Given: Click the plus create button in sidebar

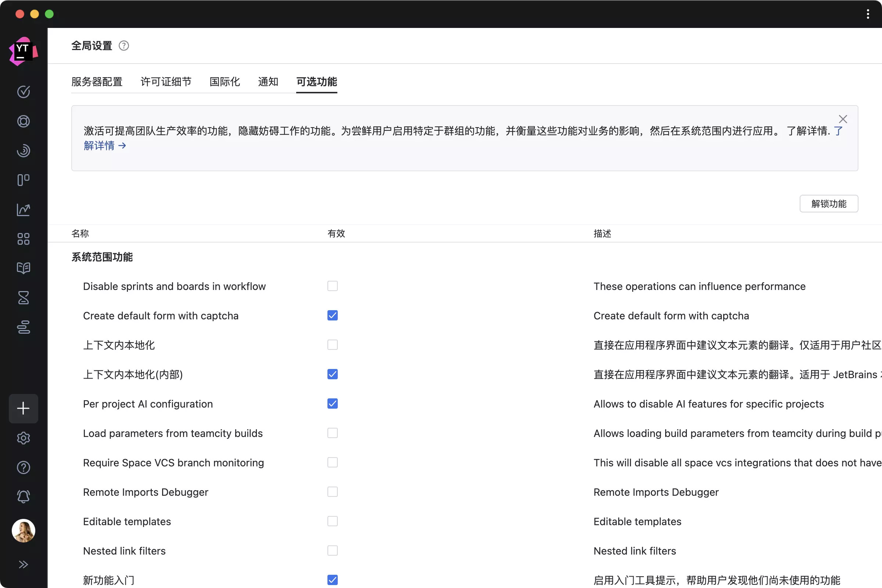Looking at the screenshot, I should 23,408.
